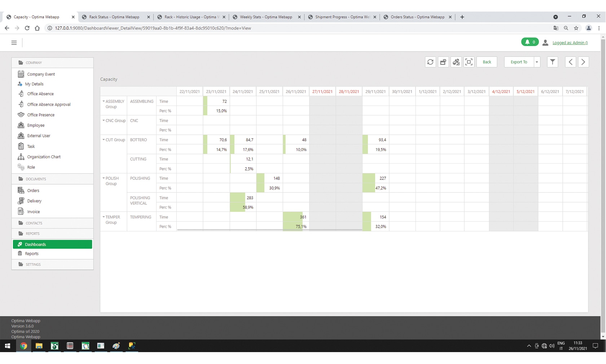Go to next dashboard arrow

(583, 62)
